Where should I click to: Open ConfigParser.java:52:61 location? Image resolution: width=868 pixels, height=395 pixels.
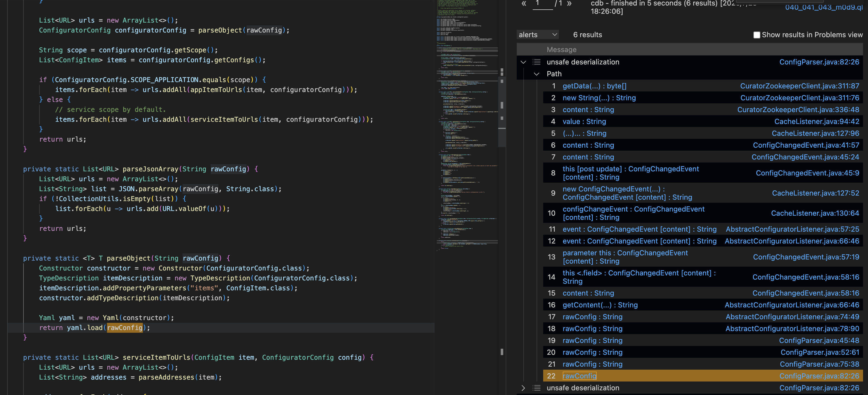(x=820, y=352)
